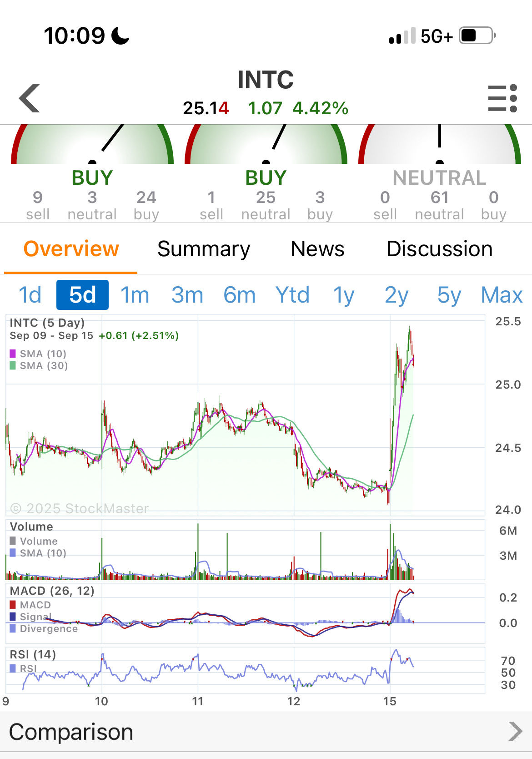Select the 1d chart range

click(30, 295)
